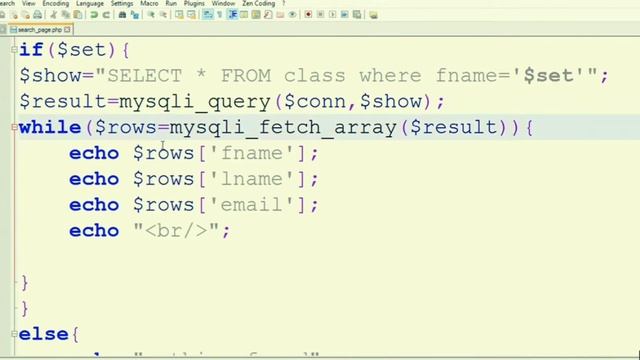The height and width of the screenshot is (360, 640).
Task: Click the Stop Recording macro icon
Action: click(321, 15)
